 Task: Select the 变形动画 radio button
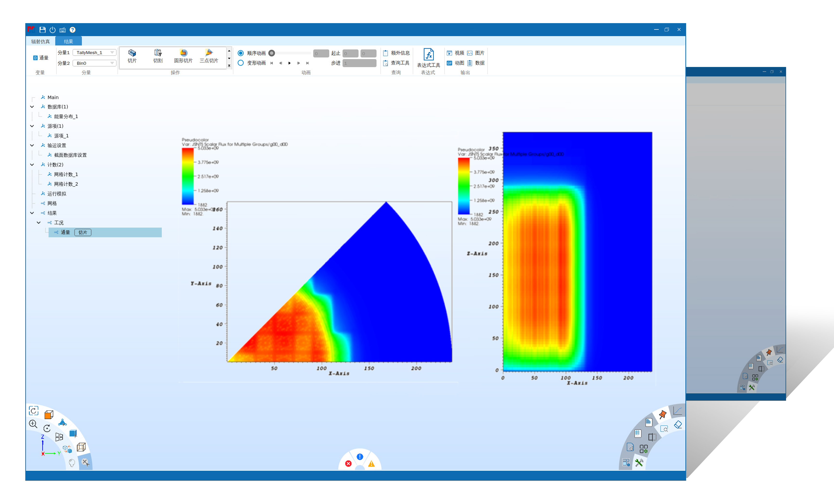pyautogui.click(x=241, y=63)
